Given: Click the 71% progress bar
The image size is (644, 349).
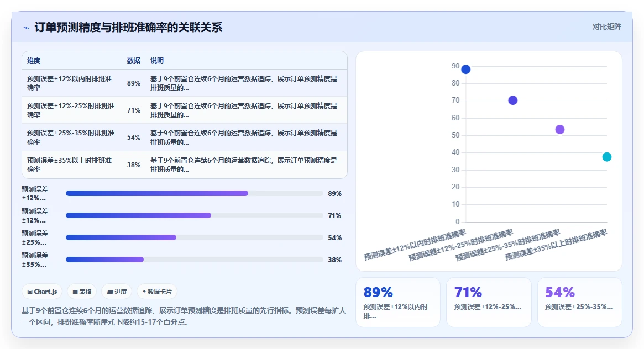Looking at the screenshot, I should (194, 215).
